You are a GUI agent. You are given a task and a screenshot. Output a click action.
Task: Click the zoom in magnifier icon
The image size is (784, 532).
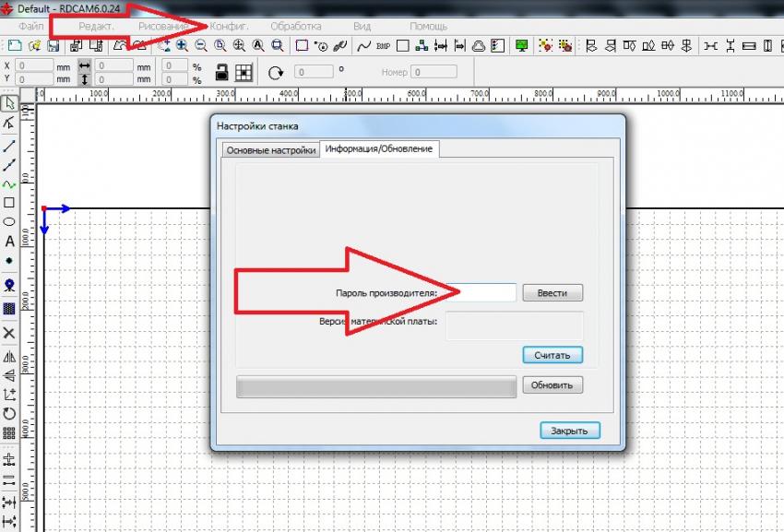(182, 45)
